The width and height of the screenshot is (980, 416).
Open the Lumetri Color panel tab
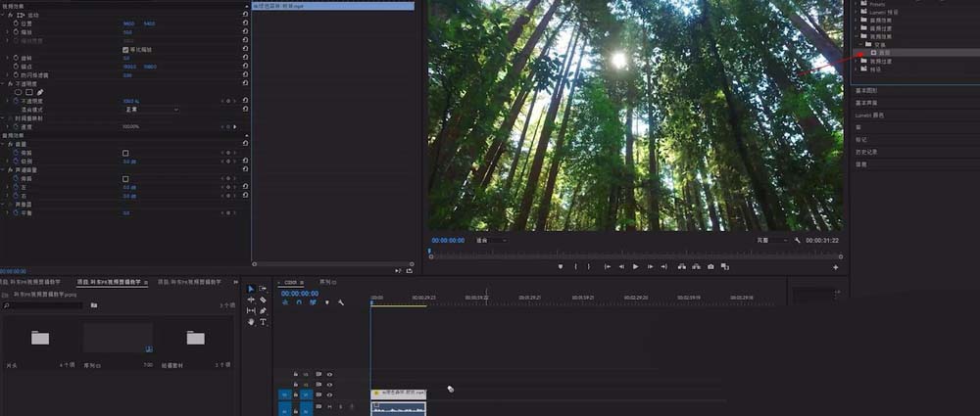tap(869, 116)
